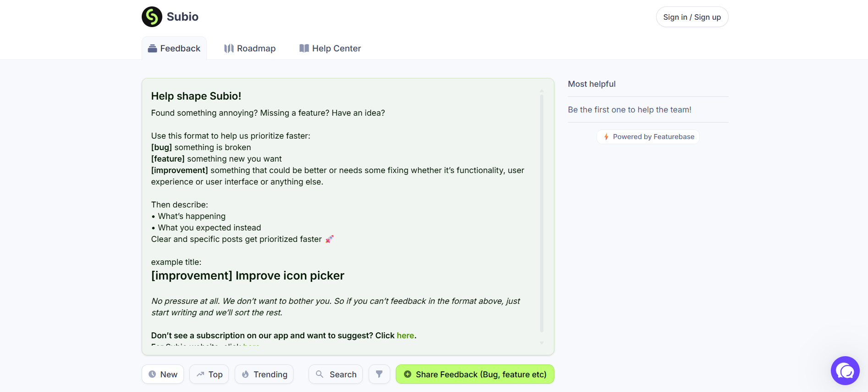Screen dimensions: 868x392
Task: Open the chat messenger bubble
Action: [845, 370]
